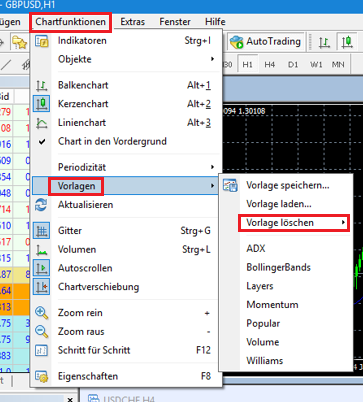Click the favorites folder star toolbar icon

(x=19, y=42)
